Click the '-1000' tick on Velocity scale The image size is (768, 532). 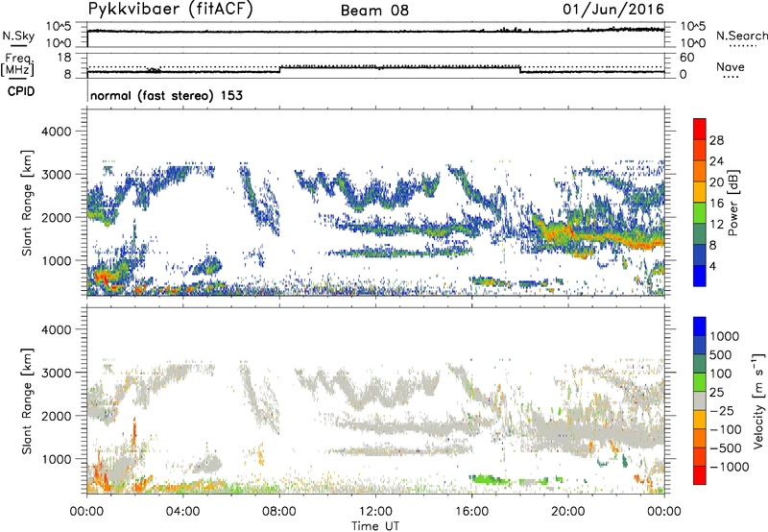click(x=729, y=467)
